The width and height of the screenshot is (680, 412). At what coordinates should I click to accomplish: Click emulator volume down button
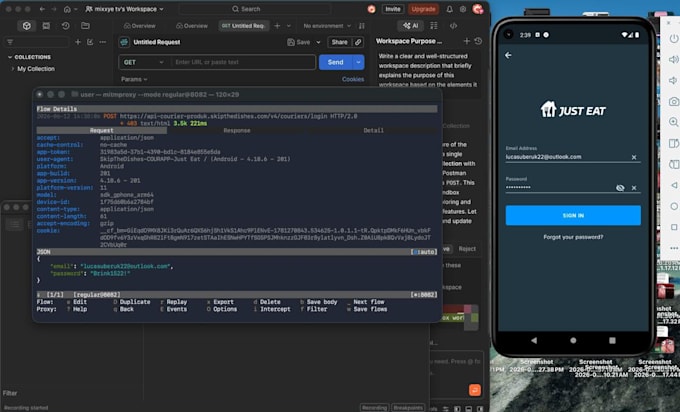[673, 80]
